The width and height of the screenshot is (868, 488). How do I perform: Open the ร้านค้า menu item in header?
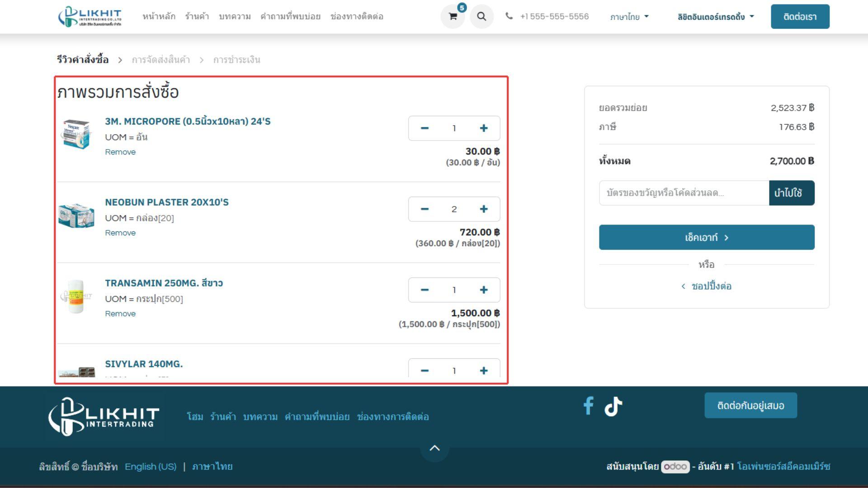(x=197, y=16)
